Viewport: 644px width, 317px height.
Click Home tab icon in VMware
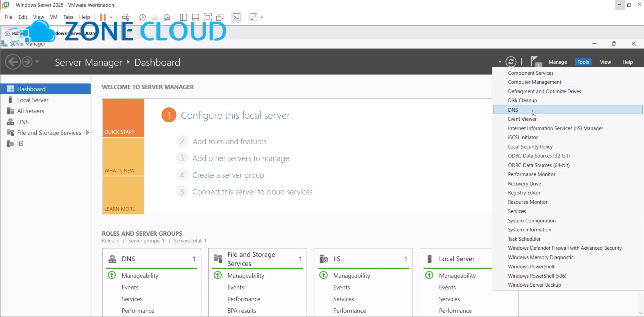point(7,33)
